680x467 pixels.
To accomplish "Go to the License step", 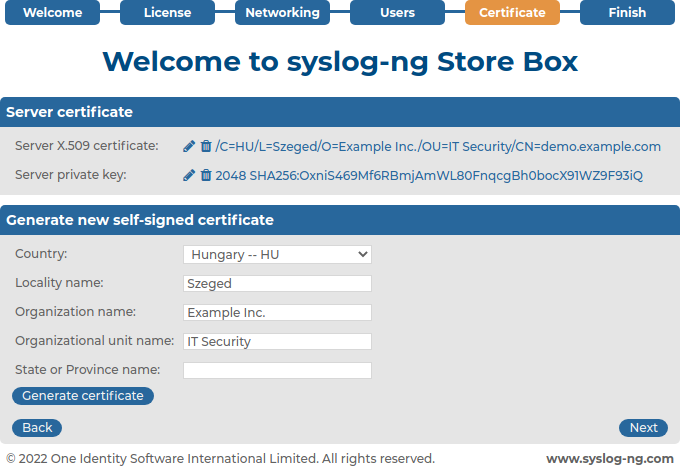I will 167,12.
